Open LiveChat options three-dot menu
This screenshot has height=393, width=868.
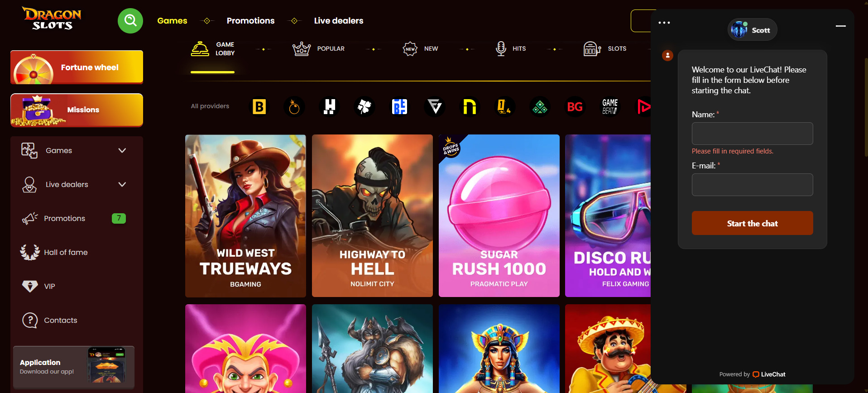tap(664, 23)
